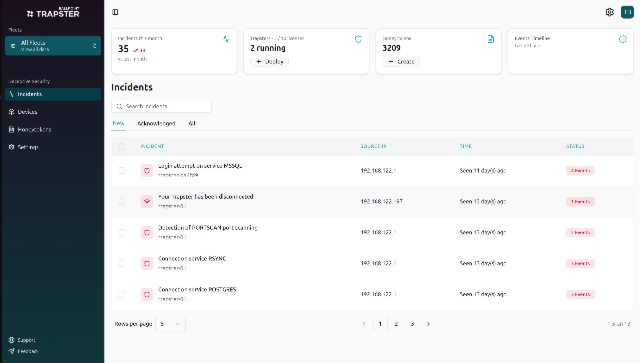Click status badge of MSSQL login row

point(580,171)
